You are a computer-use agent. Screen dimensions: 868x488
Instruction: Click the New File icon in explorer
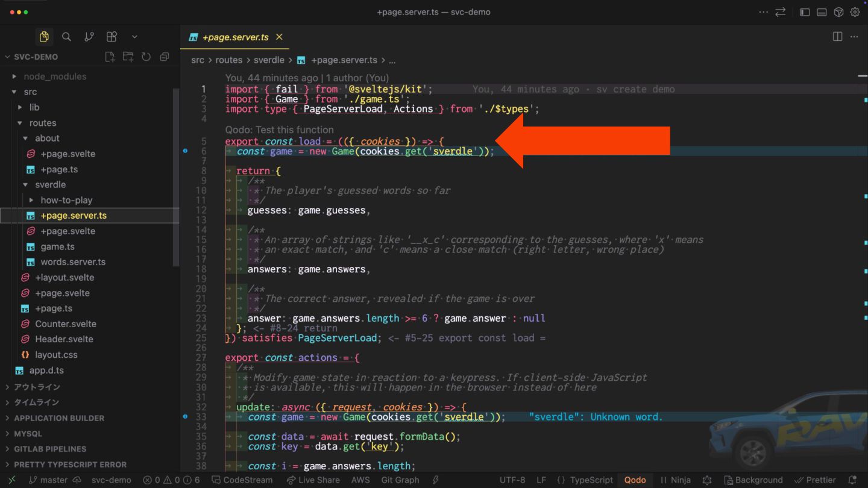click(110, 57)
